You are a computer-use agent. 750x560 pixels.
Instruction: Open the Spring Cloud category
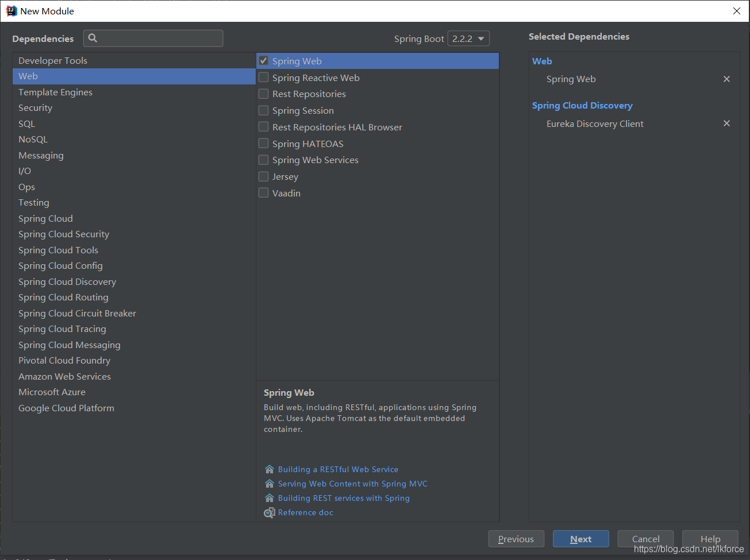pyautogui.click(x=134, y=218)
